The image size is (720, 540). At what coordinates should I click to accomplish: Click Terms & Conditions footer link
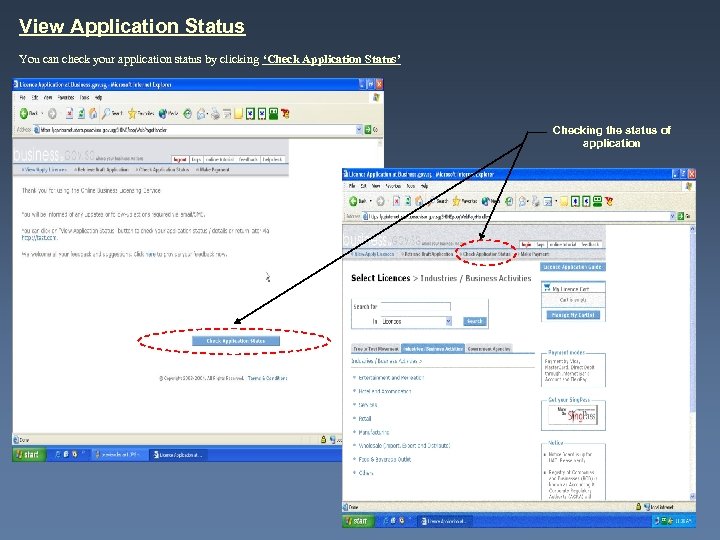pos(267,378)
